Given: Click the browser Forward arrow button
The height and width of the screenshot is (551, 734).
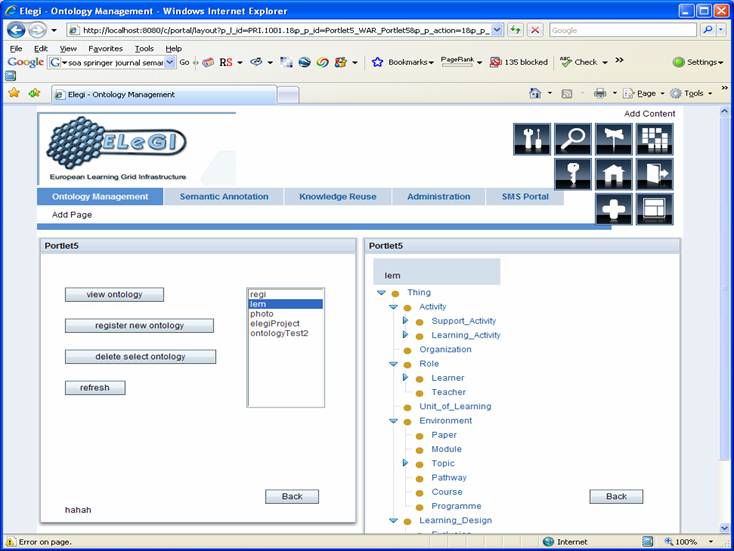Looking at the screenshot, I should point(37,30).
